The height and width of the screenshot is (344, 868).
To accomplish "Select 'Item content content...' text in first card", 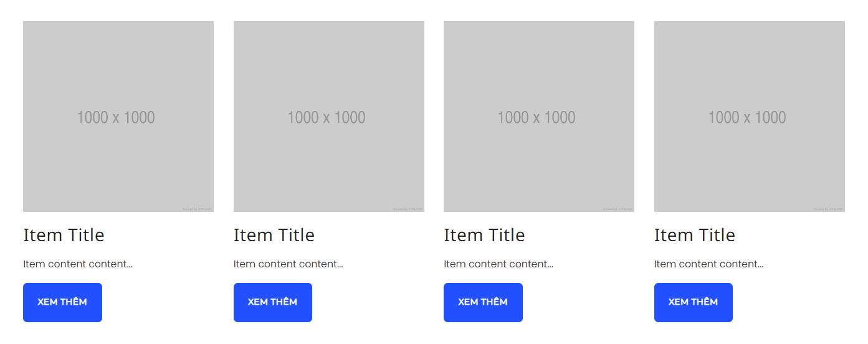I will [x=78, y=264].
